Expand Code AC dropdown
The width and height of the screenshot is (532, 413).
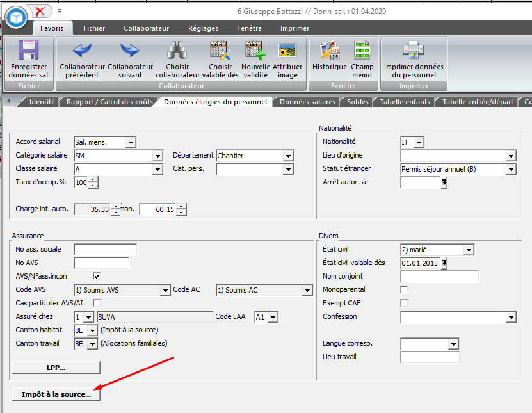tap(307, 290)
